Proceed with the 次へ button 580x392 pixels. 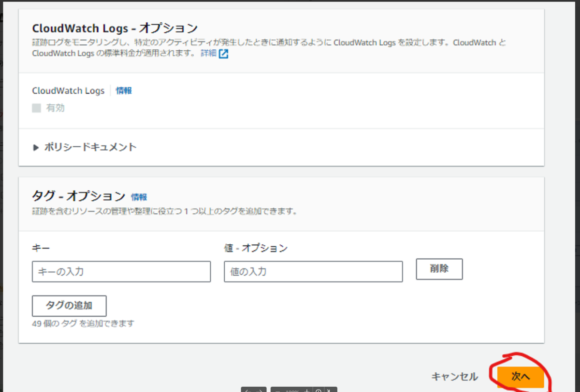coord(521,377)
